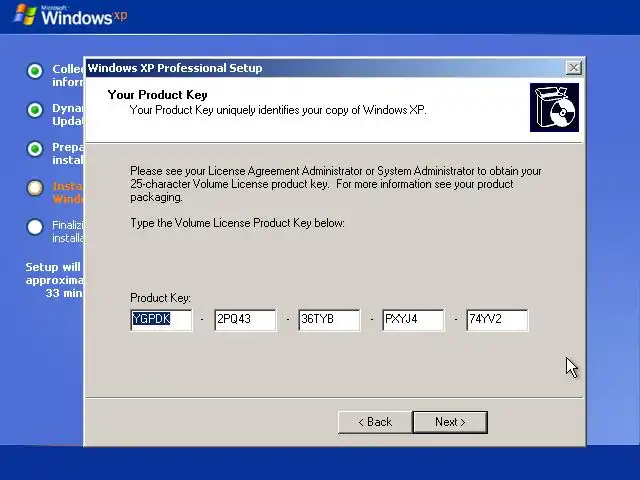The width and height of the screenshot is (640, 480).
Task: Click the 'Product Key:' label
Action: tap(160, 298)
